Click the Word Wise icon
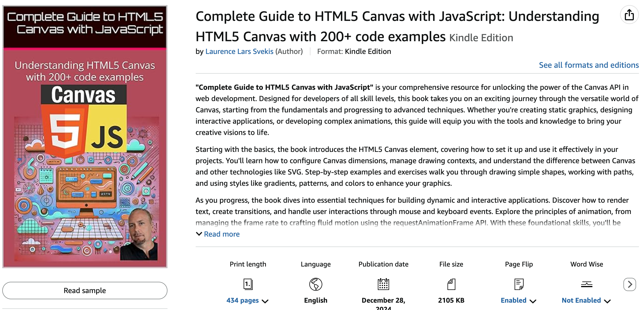The width and height of the screenshot is (644, 310). pyautogui.click(x=586, y=284)
